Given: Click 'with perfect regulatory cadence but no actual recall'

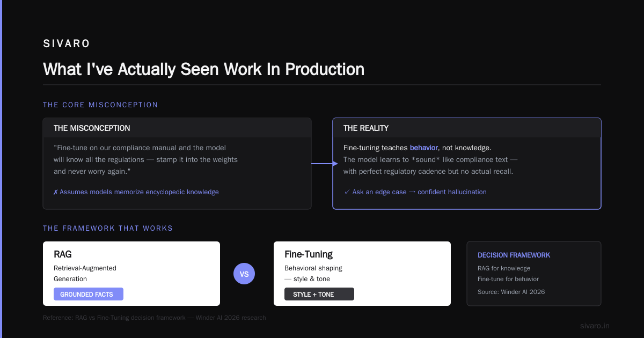Looking at the screenshot, I should [428, 171].
